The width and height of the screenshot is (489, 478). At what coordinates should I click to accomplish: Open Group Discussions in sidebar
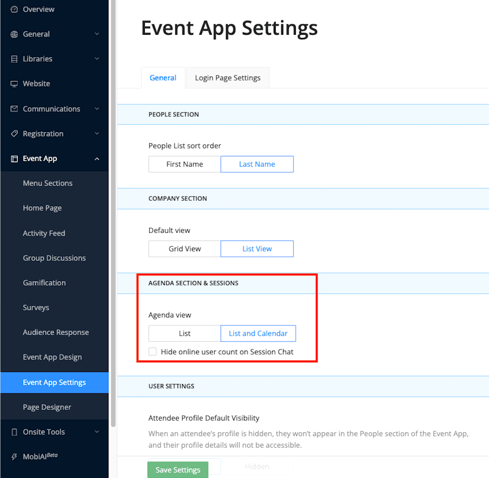54,258
